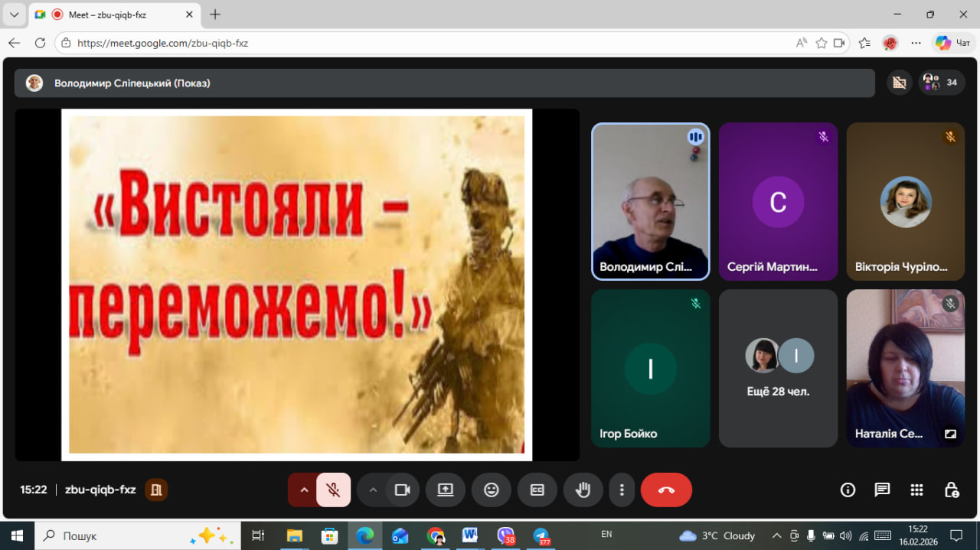Click the red leave call button
The image size is (980, 550).
pos(665,490)
